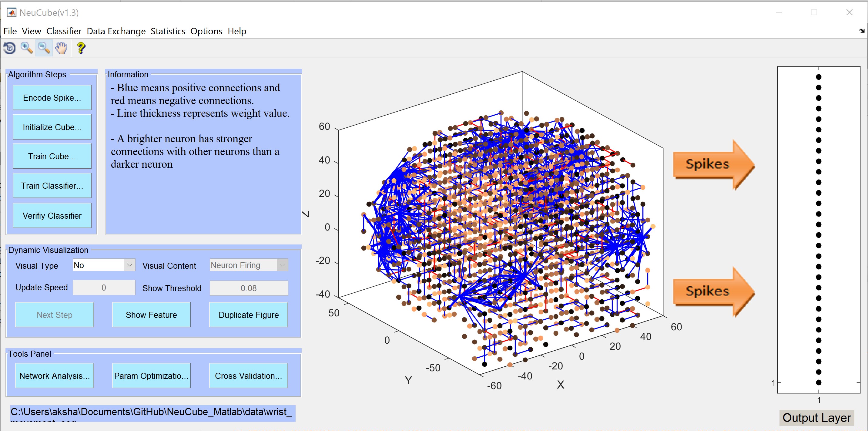Viewport: 868px width, 431px height.
Task: Click the Show Feature button
Action: 151,315
